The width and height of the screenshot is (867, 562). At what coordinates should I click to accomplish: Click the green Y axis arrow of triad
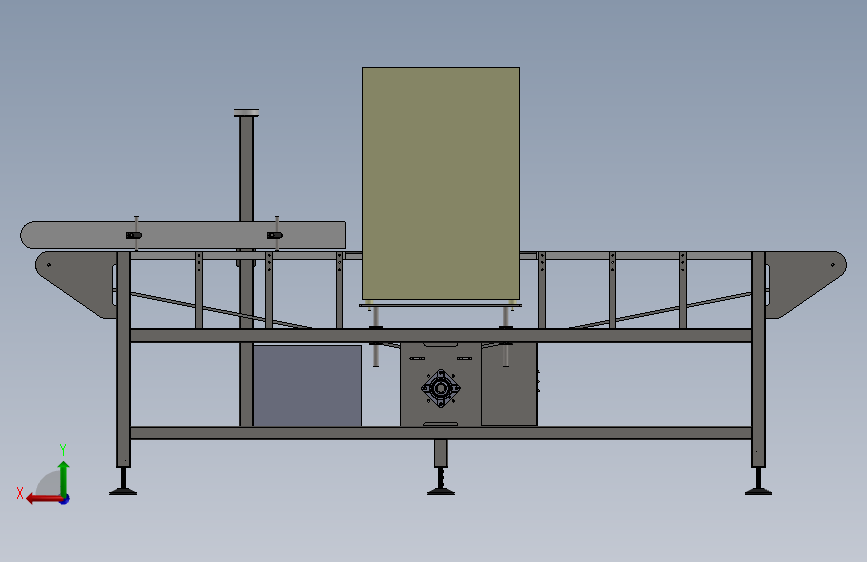click(64, 478)
